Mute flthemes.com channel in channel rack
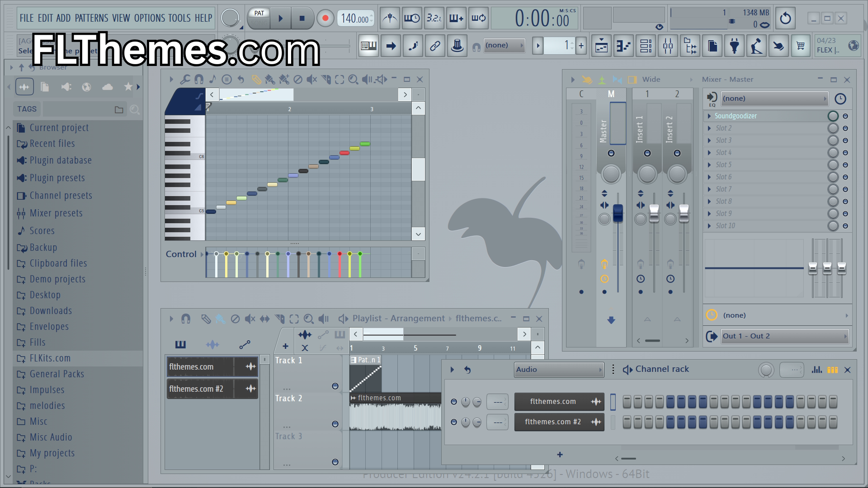The height and width of the screenshot is (488, 868). tap(454, 402)
